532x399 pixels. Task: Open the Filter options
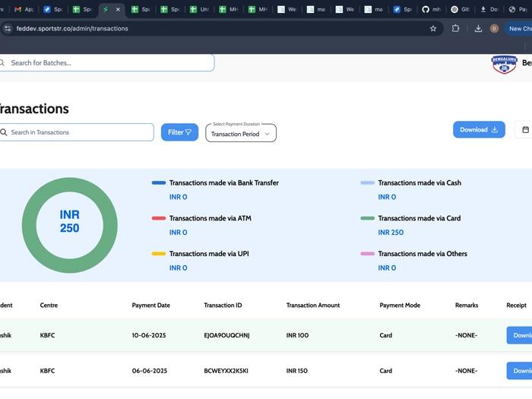point(179,132)
